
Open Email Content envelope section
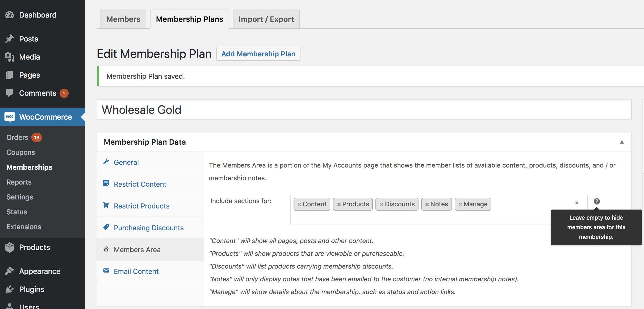point(136,272)
